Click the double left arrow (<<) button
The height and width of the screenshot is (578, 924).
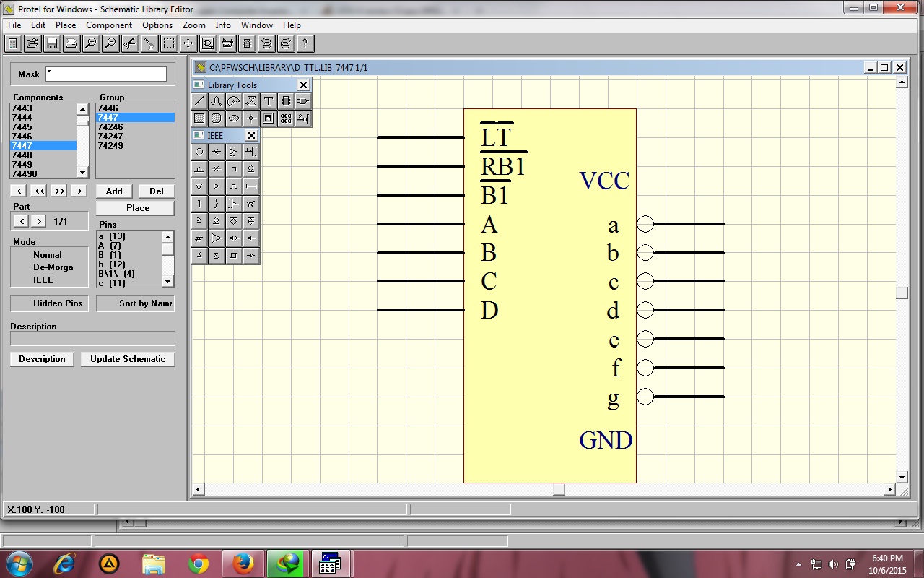(39, 191)
